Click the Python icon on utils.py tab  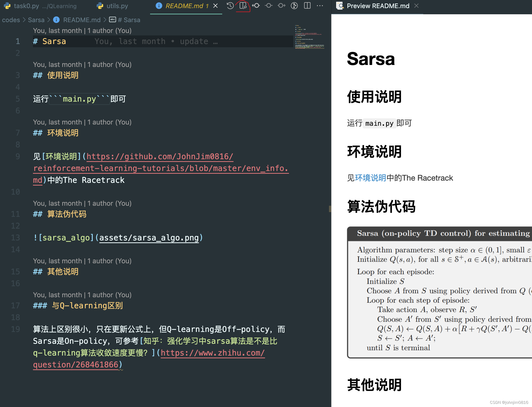(99, 5)
